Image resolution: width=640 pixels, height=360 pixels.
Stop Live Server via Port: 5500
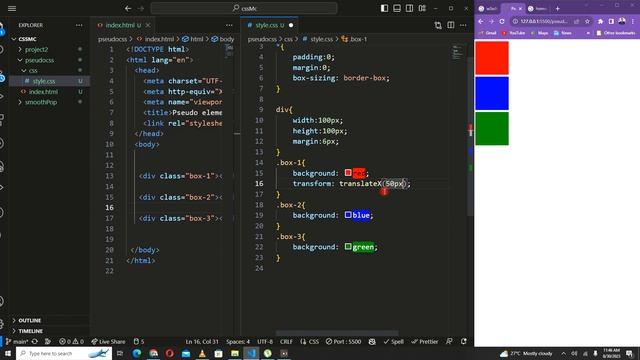pos(343,342)
